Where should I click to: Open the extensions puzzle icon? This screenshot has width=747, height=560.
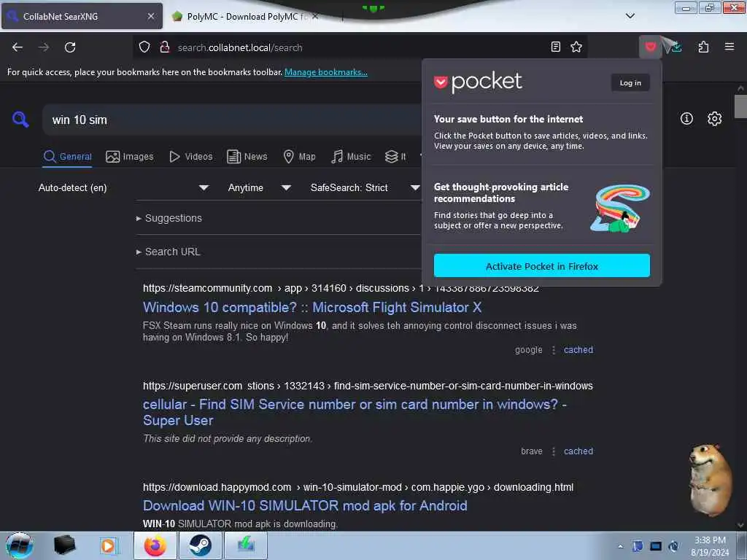[703, 47]
